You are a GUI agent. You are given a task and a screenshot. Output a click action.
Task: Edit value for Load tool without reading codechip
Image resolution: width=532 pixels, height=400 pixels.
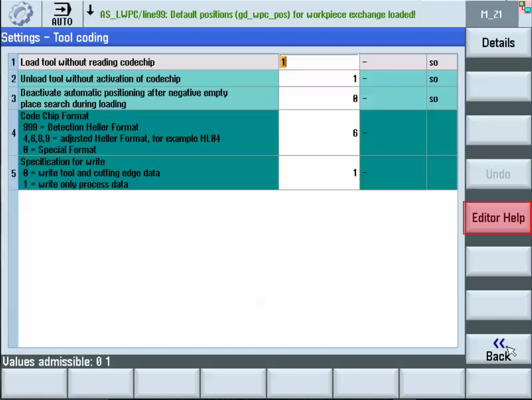[x=319, y=62]
